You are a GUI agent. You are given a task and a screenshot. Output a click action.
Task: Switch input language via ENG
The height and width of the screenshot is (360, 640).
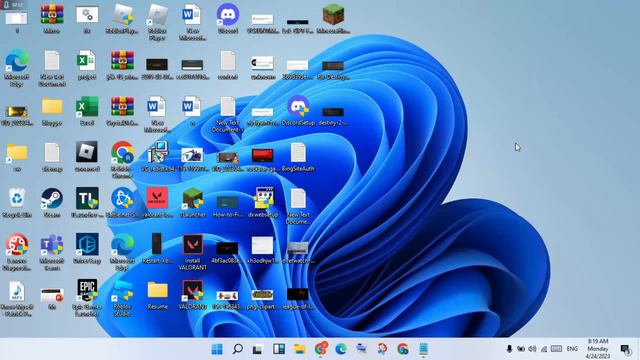pos(572,349)
